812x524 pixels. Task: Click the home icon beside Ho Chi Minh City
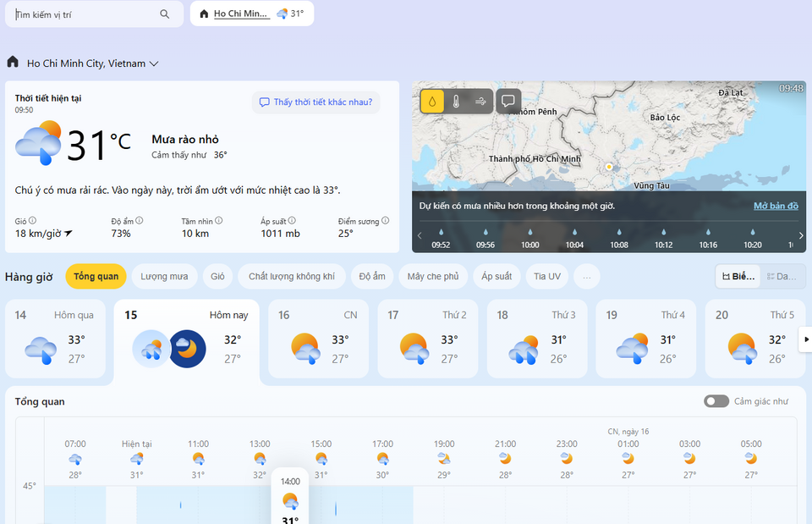click(x=13, y=62)
